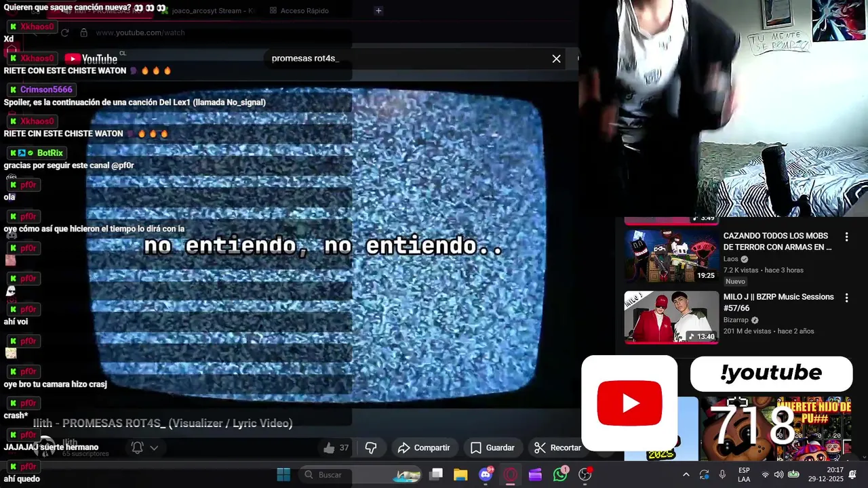
Task: Open CAZANDO TODOS LOS MOBS video title
Action: point(777,242)
